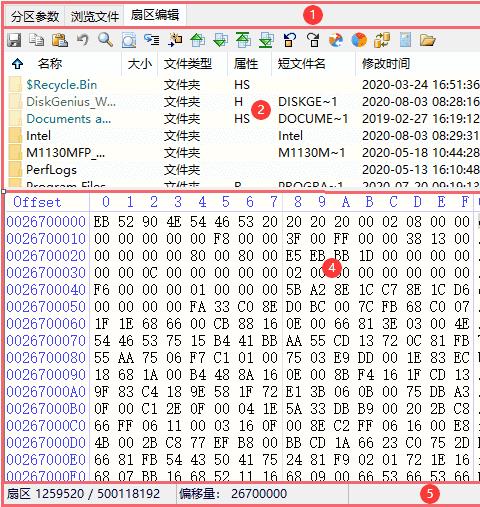This screenshot has height=507, width=480.
Task: Click the yellow swap-boxes toolbar icon
Action: (x=382, y=40)
